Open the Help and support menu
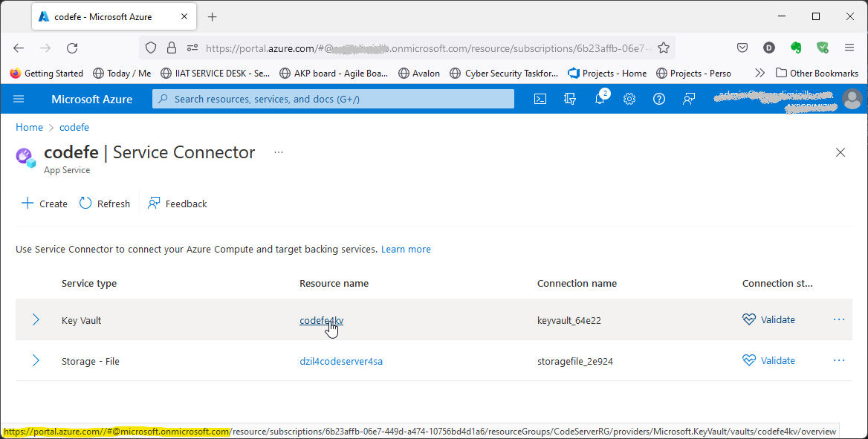Image resolution: width=868 pixels, height=439 pixels. tap(658, 98)
